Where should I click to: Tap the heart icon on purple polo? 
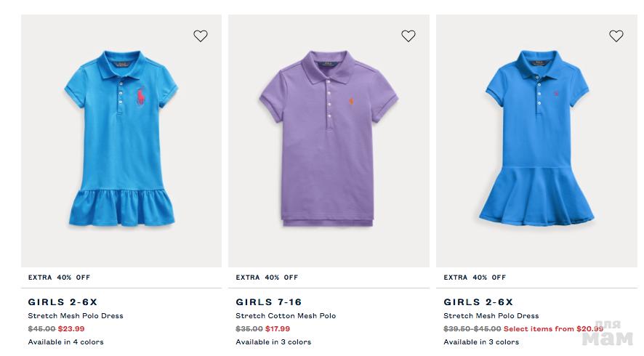coord(408,36)
